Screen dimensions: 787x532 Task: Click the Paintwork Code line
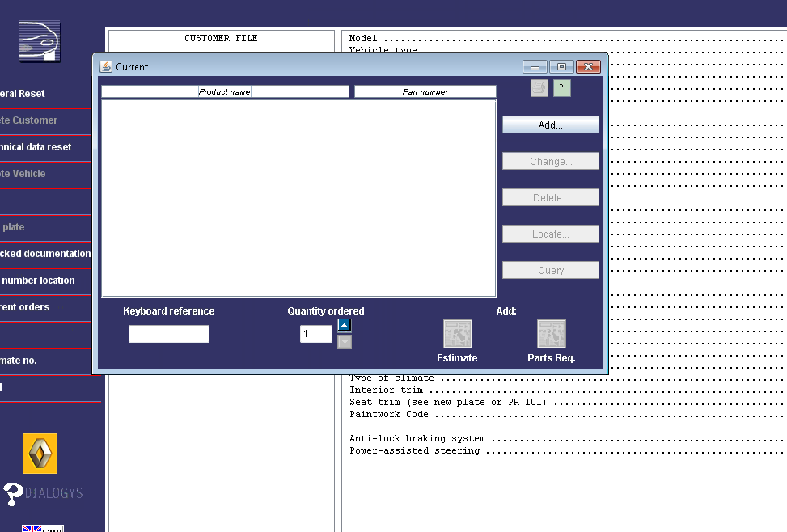[x=568, y=414]
